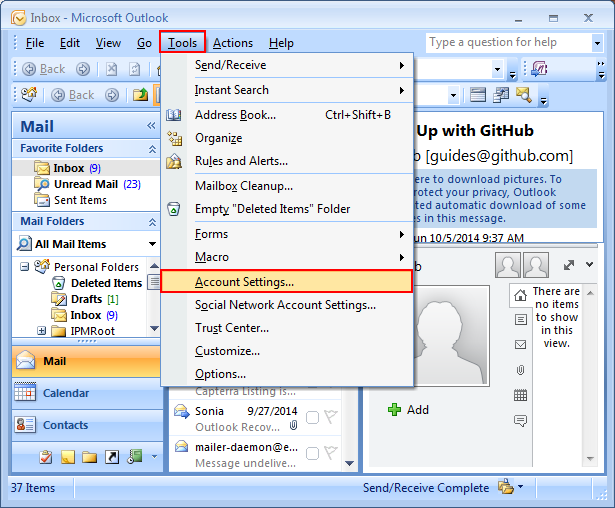Select Organize in the Tools menu
The height and width of the screenshot is (508, 615).
click(287, 138)
